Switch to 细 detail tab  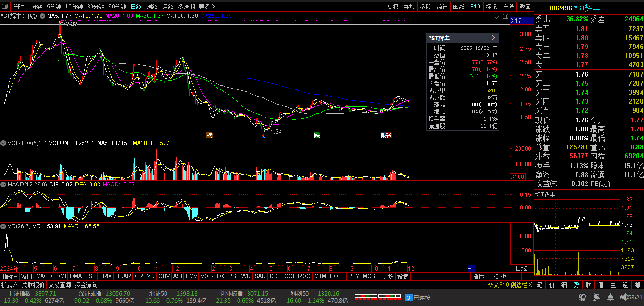coord(564,285)
